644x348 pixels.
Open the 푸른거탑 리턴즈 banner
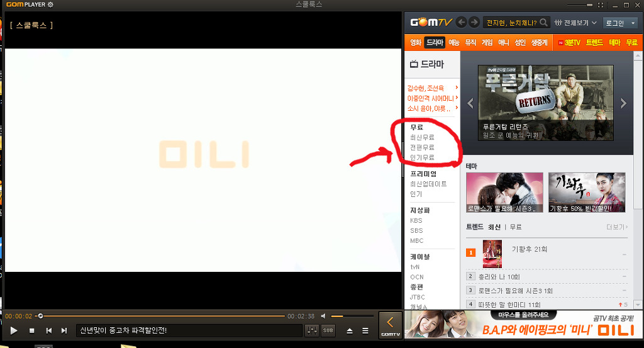tap(546, 103)
